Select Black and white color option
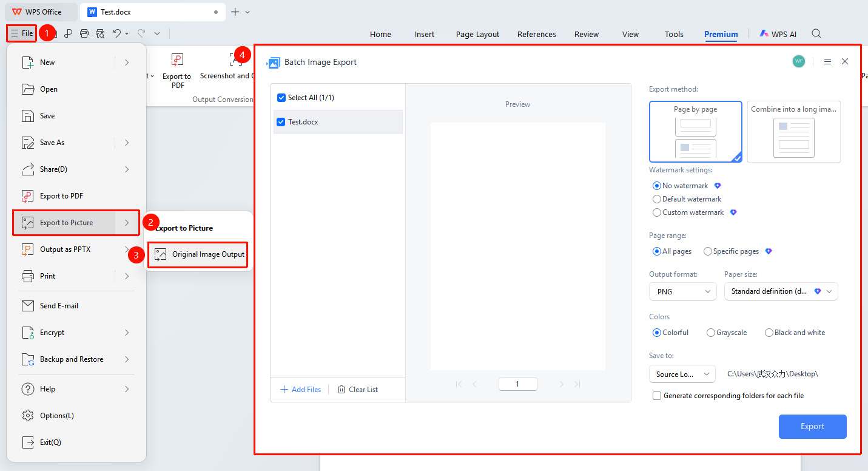The image size is (868, 471). (x=769, y=333)
